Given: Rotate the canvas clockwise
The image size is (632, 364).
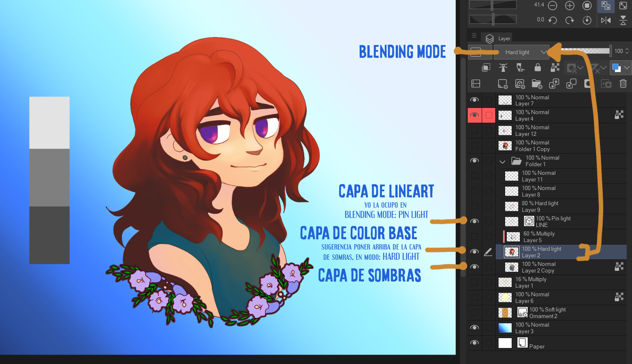Looking at the screenshot, I should click(570, 20).
